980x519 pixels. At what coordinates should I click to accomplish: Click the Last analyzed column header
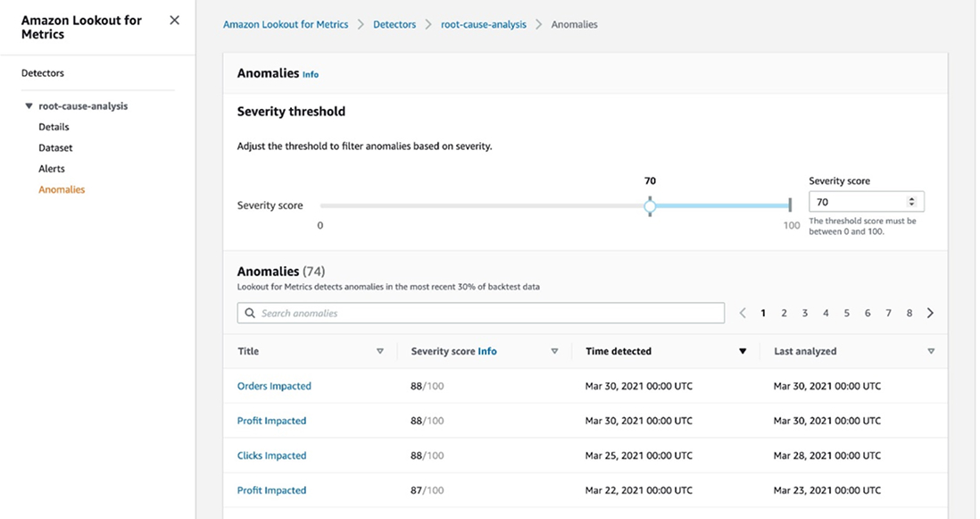tap(805, 351)
